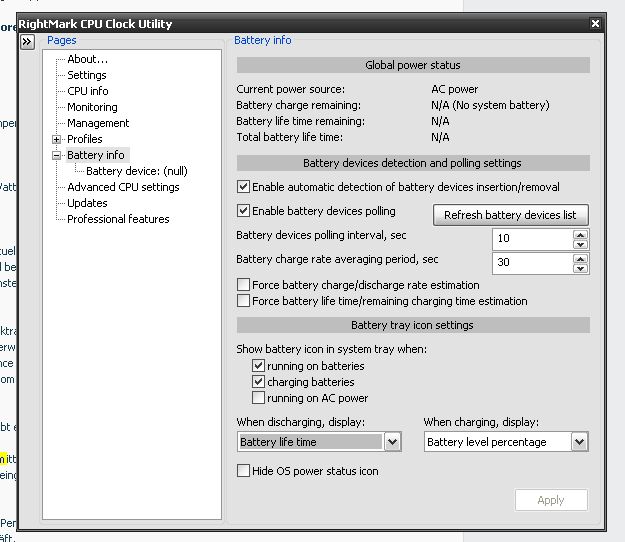Click the charge rate averaging period field
Image resolution: width=625 pixels, height=542 pixels.
coord(533,263)
